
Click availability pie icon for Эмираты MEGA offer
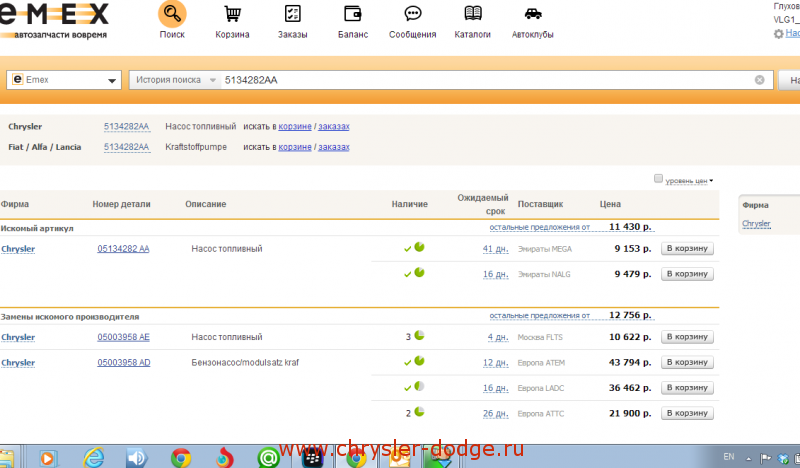coord(419,247)
